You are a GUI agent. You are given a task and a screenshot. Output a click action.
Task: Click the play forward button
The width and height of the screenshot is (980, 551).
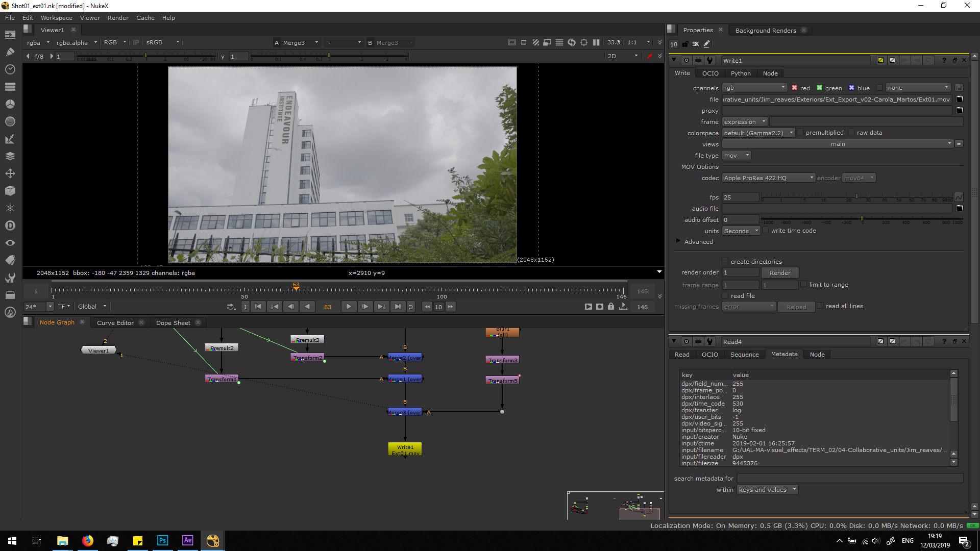[x=349, y=307]
